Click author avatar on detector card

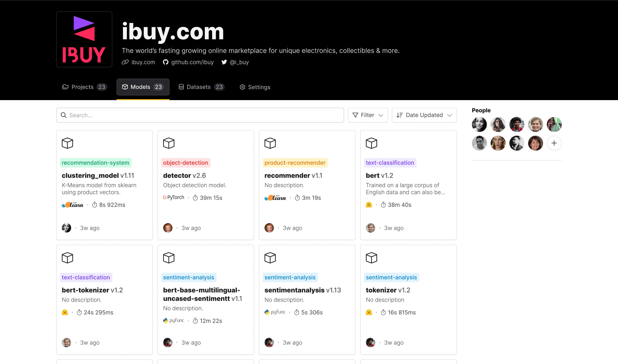168,228
